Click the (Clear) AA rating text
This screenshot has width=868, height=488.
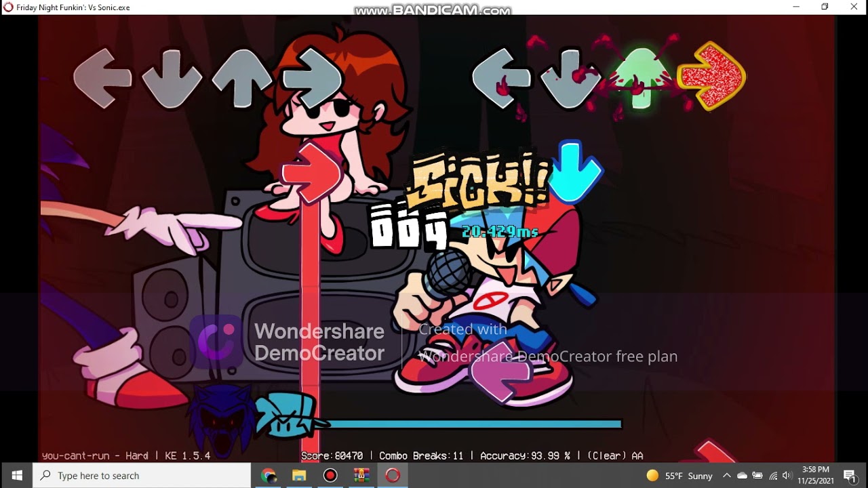pyautogui.click(x=615, y=456)
